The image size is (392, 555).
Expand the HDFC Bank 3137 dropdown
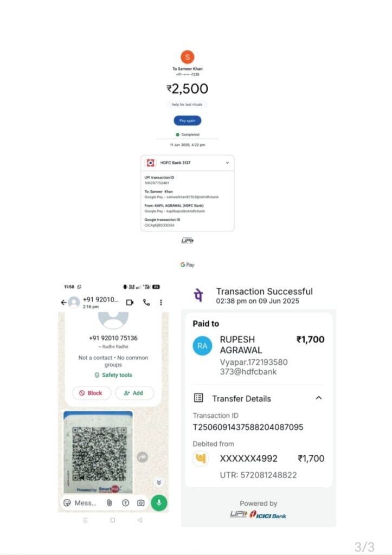tap(227, 163)
